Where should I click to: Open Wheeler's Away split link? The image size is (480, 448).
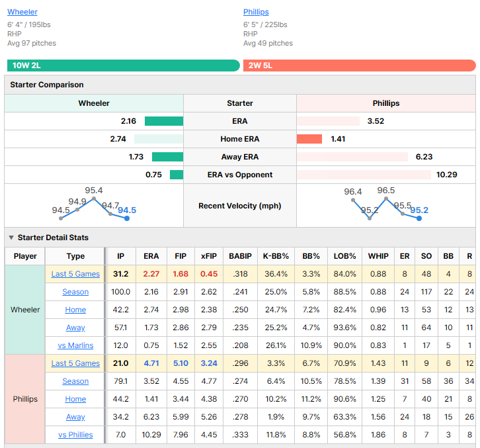click(x=75, y=328)
